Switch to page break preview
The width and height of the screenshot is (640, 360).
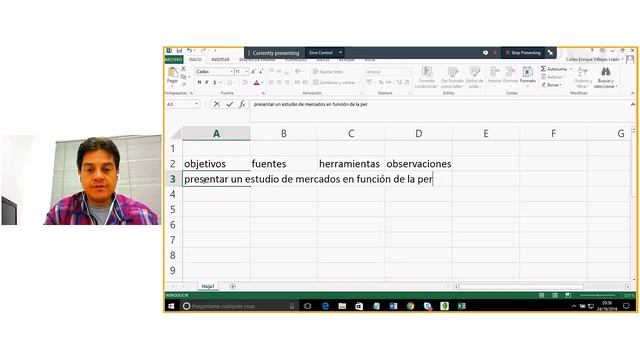(568, 296)
